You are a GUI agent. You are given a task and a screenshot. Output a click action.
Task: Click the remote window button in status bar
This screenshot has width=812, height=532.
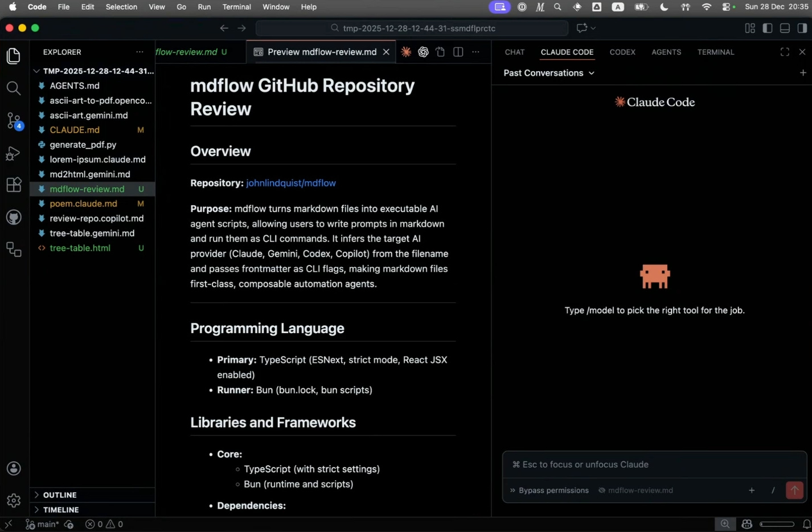click(8, 524)
